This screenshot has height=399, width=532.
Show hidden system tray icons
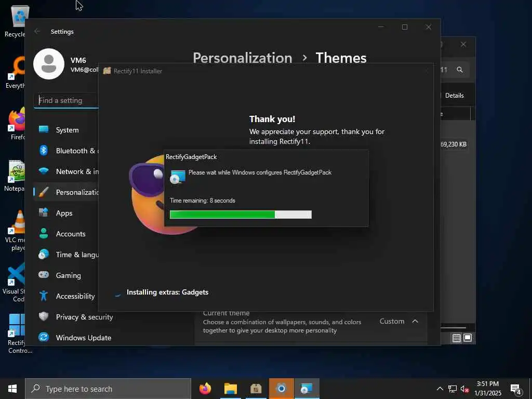440,389
